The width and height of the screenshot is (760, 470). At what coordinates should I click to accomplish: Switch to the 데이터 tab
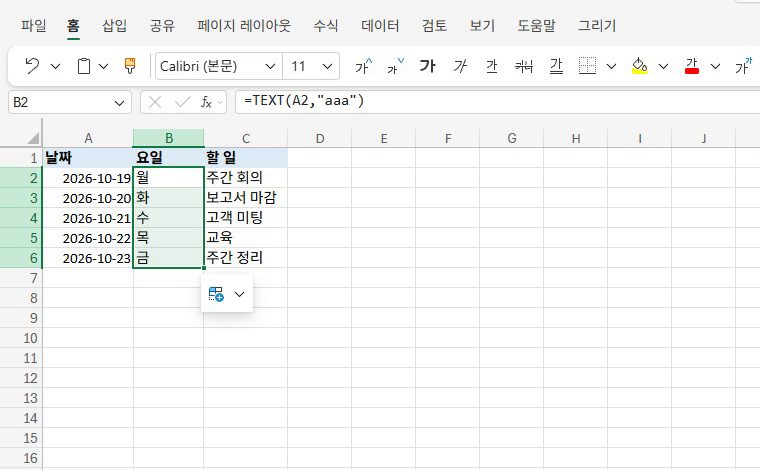(380, 26)
